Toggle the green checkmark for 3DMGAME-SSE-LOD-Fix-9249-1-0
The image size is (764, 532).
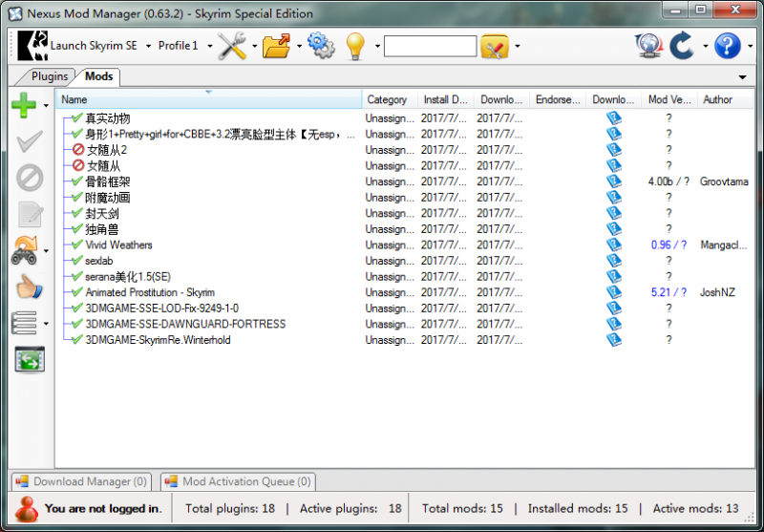point(76,308)
